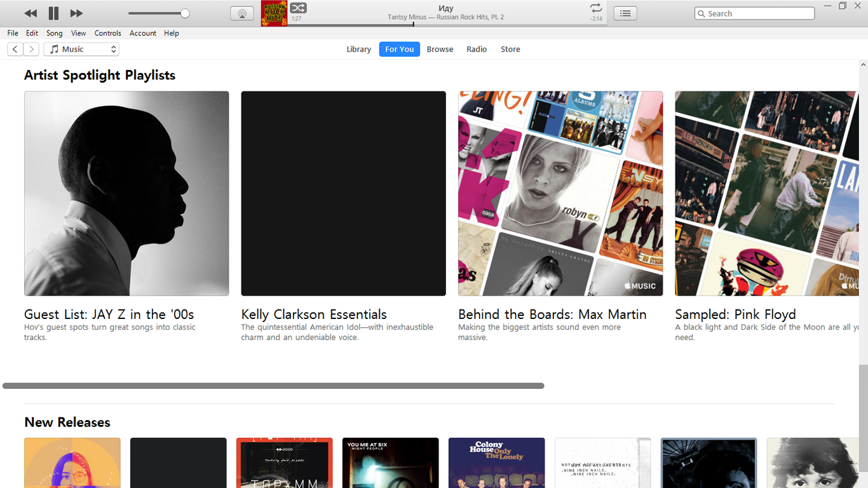Maximize or restore the iTunes window

[x=843, y=6]
